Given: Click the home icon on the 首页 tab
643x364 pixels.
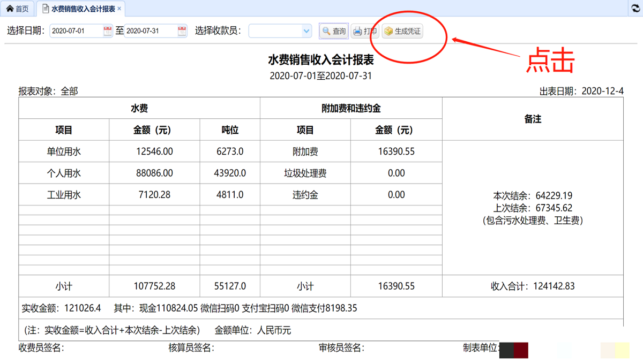Looking at the screenshot, I should pos(11,8).
